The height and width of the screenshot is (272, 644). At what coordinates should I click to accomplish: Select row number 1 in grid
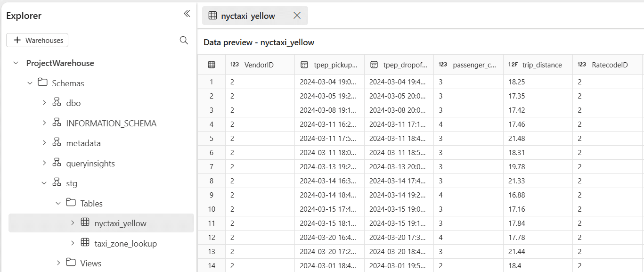(212, 82)
